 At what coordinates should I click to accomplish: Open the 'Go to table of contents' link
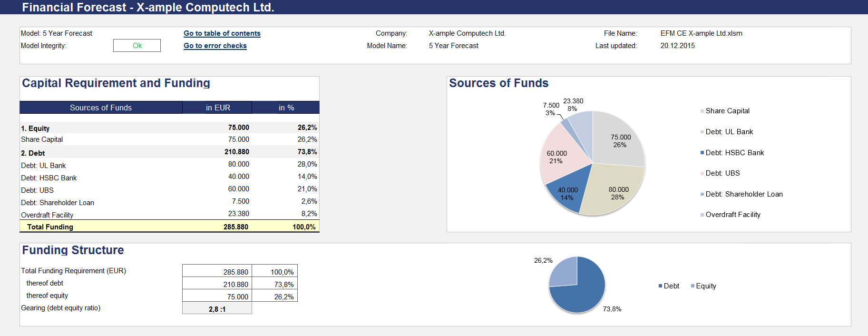click(222, 33)
